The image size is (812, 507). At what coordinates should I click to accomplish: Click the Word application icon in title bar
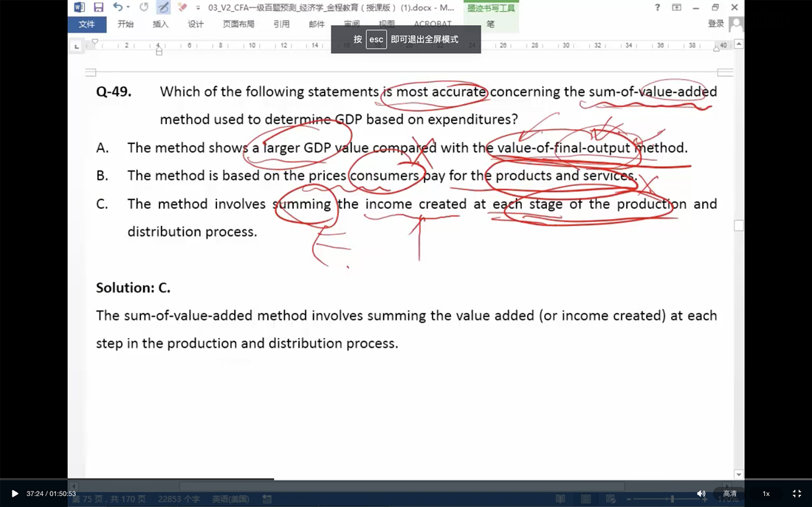click(x=79, y=7)
